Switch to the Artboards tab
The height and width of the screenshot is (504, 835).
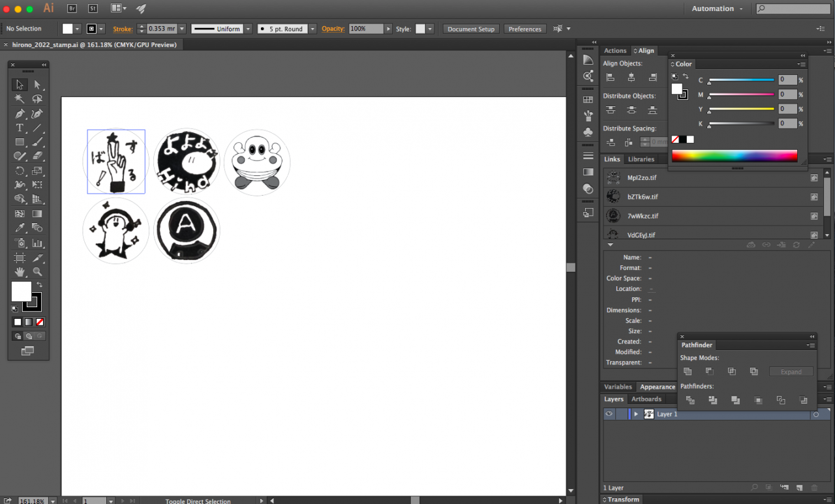646,399
